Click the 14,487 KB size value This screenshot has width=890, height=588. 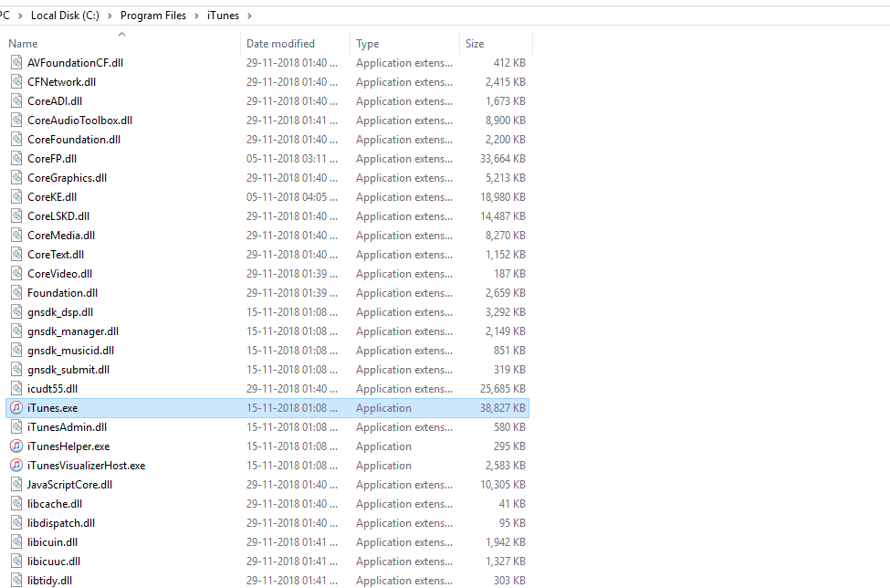coord(503,216)
